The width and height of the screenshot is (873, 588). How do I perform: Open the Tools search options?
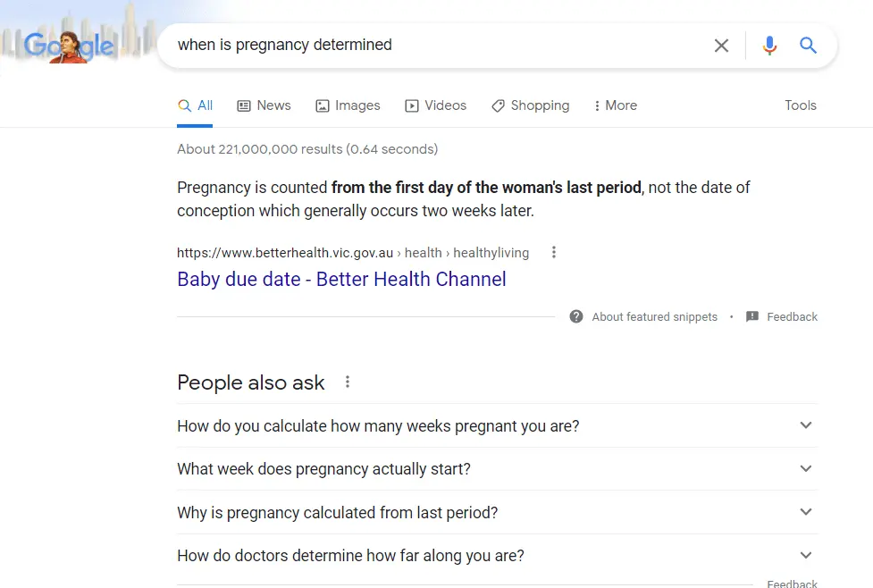point(800,105)
